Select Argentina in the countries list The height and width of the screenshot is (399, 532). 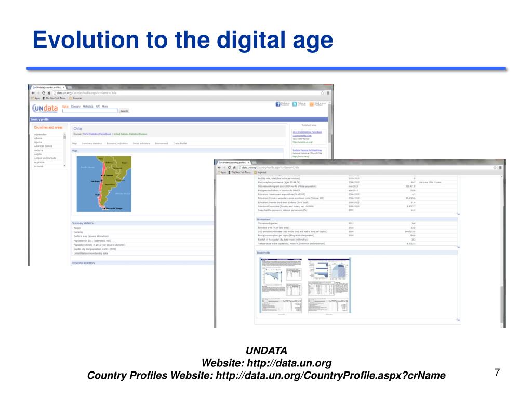point(39,162)
